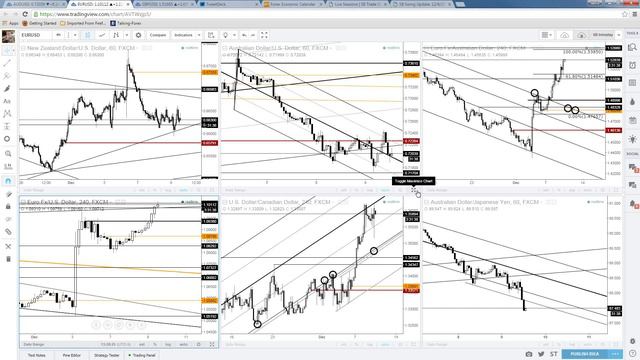Viewport: 640px width, 360px height.
Task: Open chart properties gear in top toolbar
Action: (138, 35)
